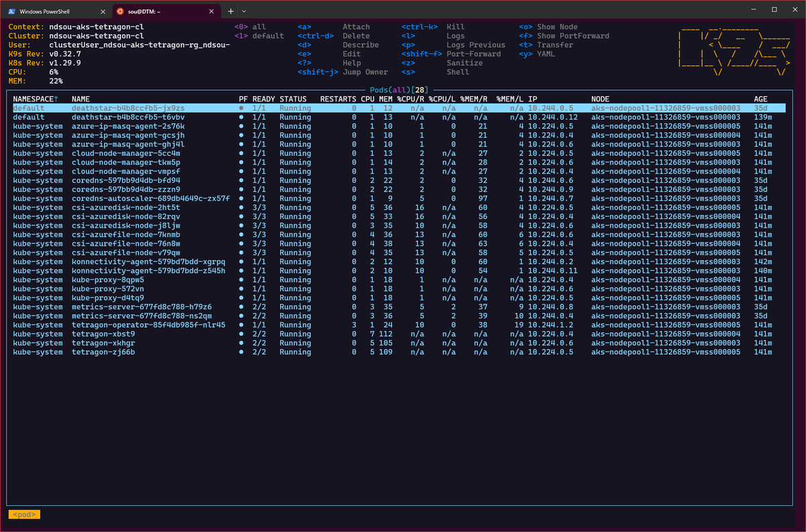Screen dimensions: 806x532
Task: Click the K8s Rev value v1.29.9
Action: coord(65,62)
